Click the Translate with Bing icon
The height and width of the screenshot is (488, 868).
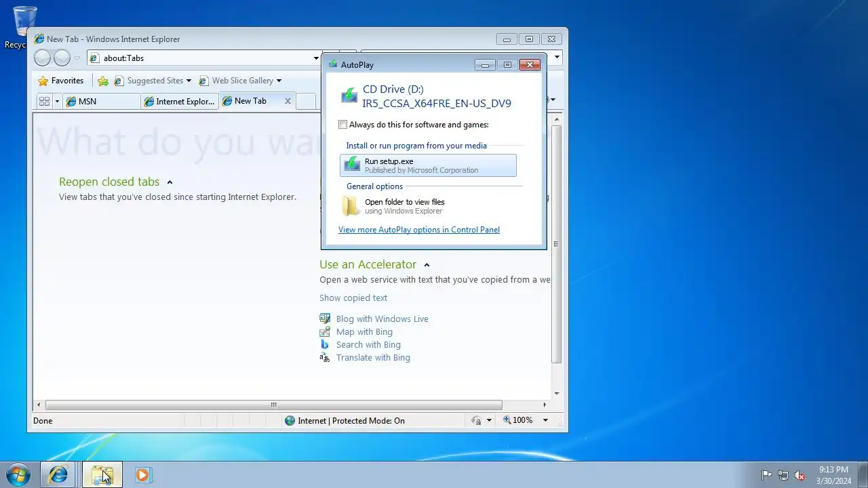(325, 357)
